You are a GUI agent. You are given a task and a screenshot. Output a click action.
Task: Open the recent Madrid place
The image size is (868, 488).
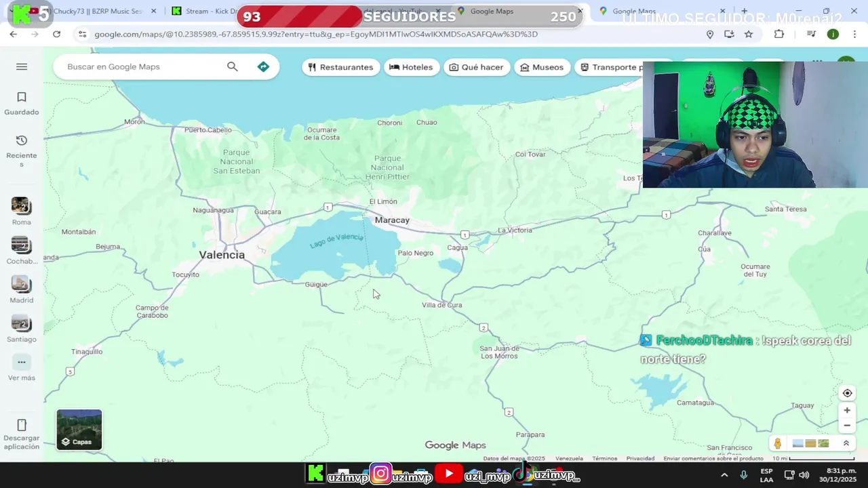coord(21,290)
